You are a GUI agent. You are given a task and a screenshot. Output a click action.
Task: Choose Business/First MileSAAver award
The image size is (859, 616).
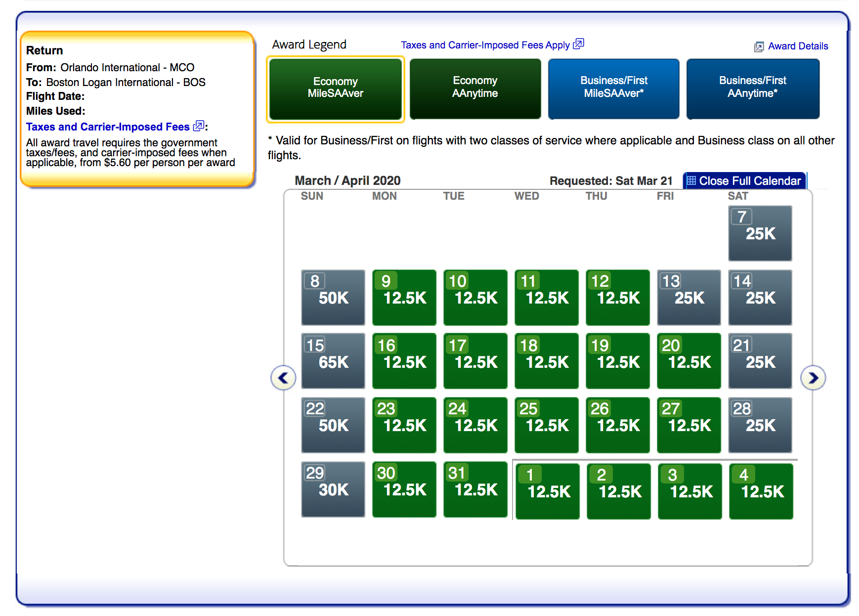(x=613, y=88)
